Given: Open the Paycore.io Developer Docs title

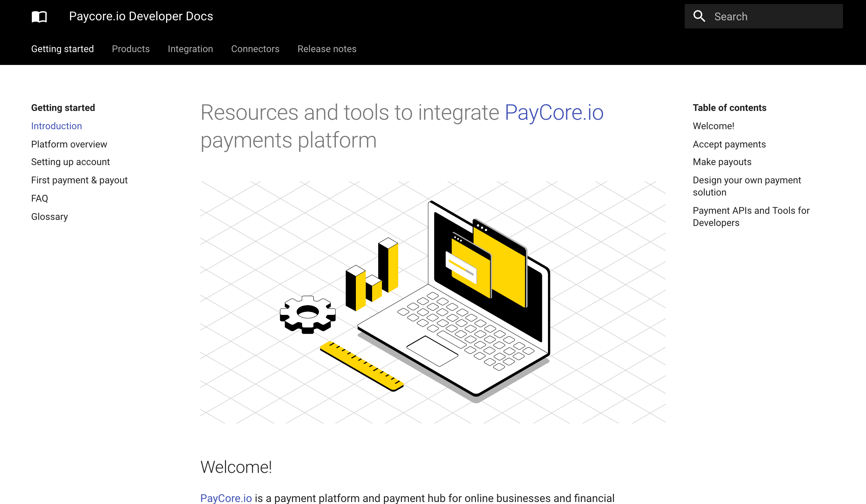Looking at the screenshot, I should click(x=141, y=16).
